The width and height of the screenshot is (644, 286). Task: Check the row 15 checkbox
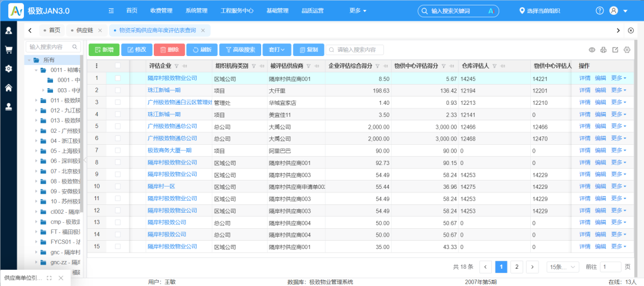pyautogui.click(x=118, y=247)
